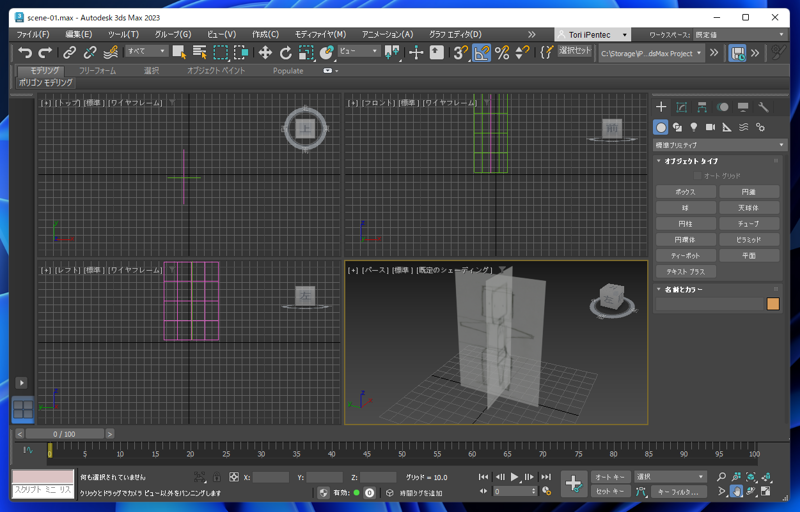Click the Redo arrow in the toolbar

pyautogui.click(x=45, y=52)
